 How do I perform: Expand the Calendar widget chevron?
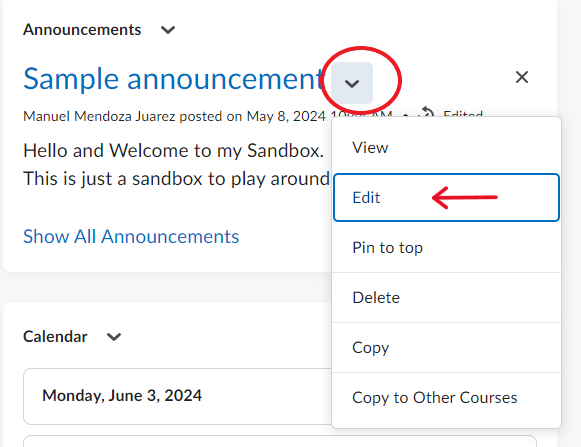tap(114, 337)
